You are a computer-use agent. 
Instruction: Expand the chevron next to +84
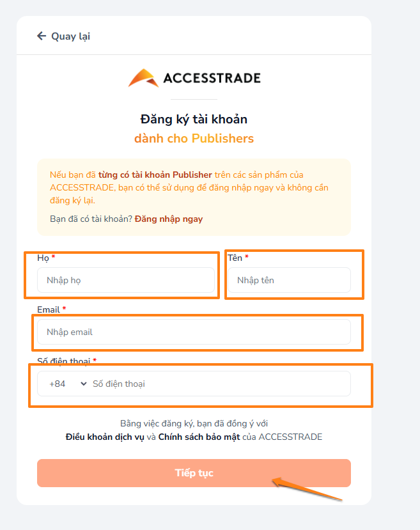[x=84, y=384]
